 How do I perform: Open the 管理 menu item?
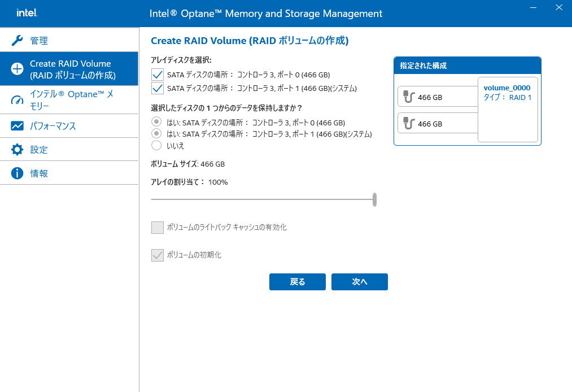click(x=69, y=40)
